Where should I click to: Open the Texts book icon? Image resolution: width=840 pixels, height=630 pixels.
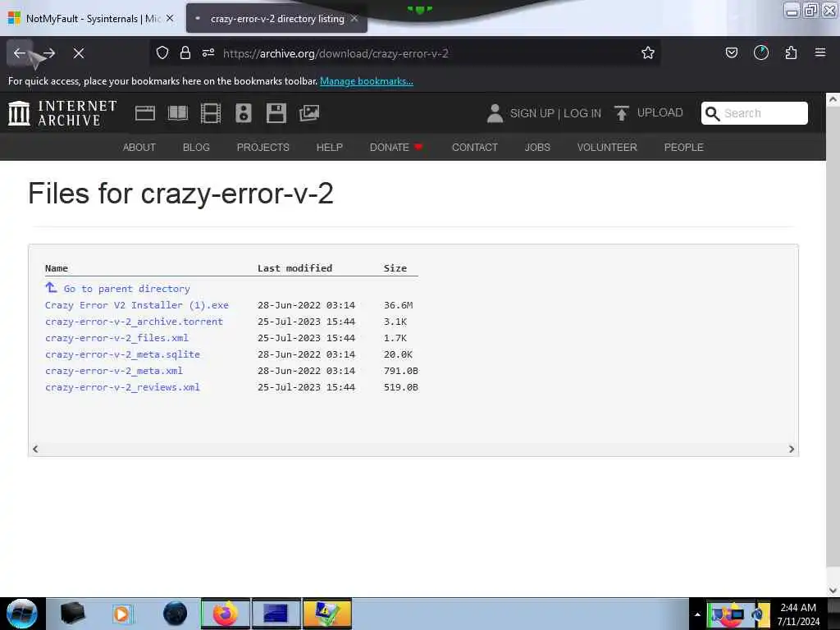pyautogui.click(x=178, y=113)
